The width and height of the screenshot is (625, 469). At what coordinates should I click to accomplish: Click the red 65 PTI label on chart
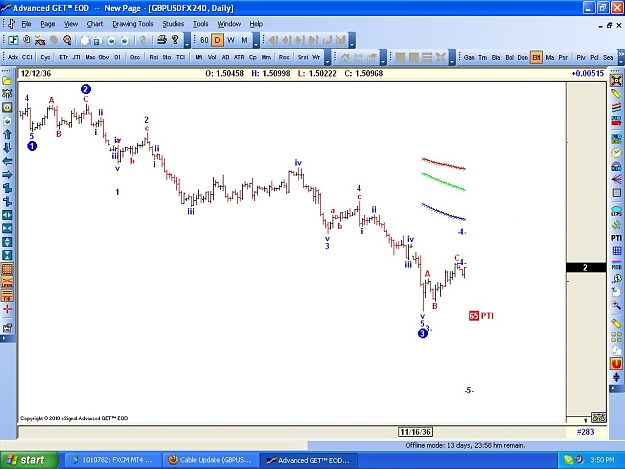pos(482,316)
